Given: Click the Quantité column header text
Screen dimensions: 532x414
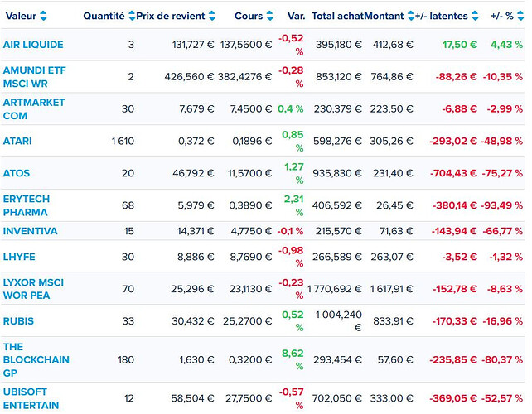Looking at the screenshot, I should (104, 16).
